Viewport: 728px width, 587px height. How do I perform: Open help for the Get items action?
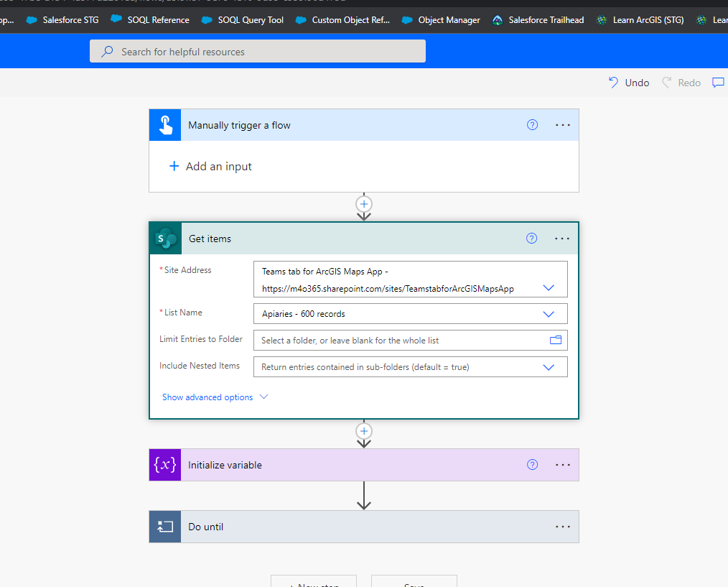[x=531, y=239]
